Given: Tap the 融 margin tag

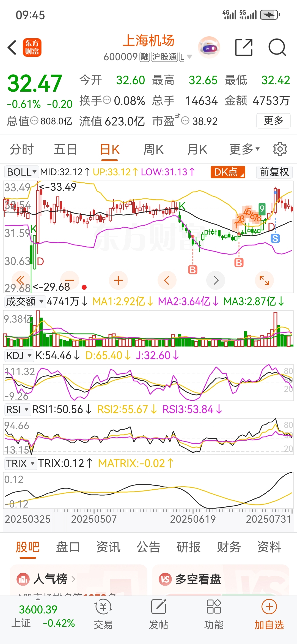Looking at the screenshot, I should [x=145, y=57].
